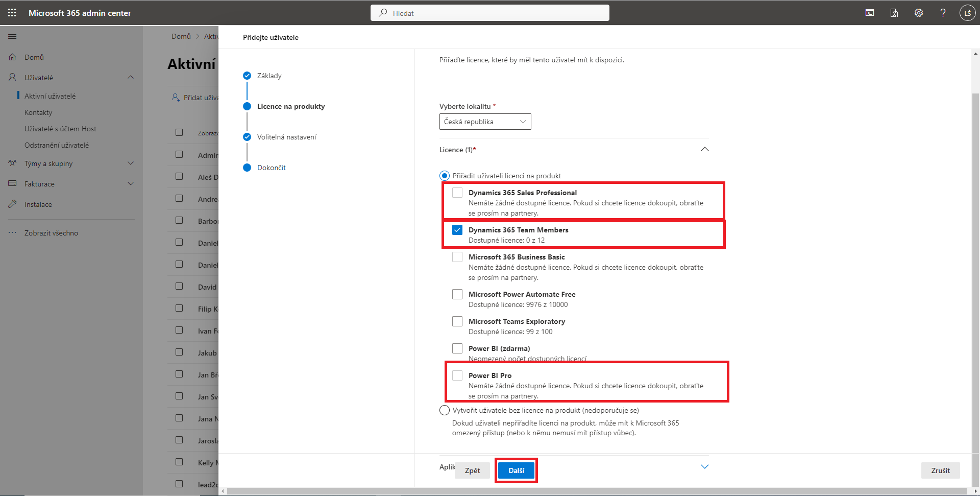Open the app launcher waffle icon
The height and width of the screenshot is (496, 980).
tap(12, 13)
